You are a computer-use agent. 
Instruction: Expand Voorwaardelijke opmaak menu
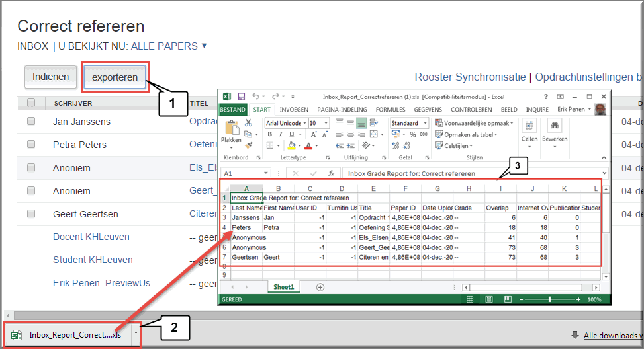click(474, 123)
